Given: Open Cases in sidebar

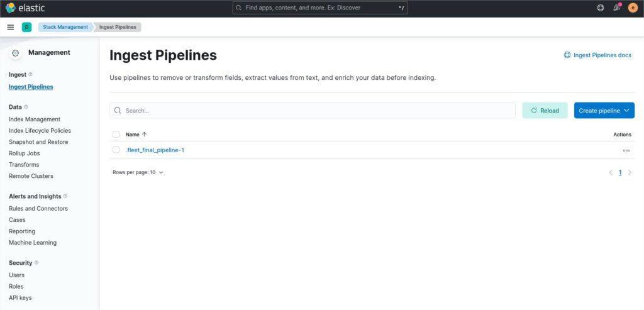Looking at the screenshot, I should point(17,219).
